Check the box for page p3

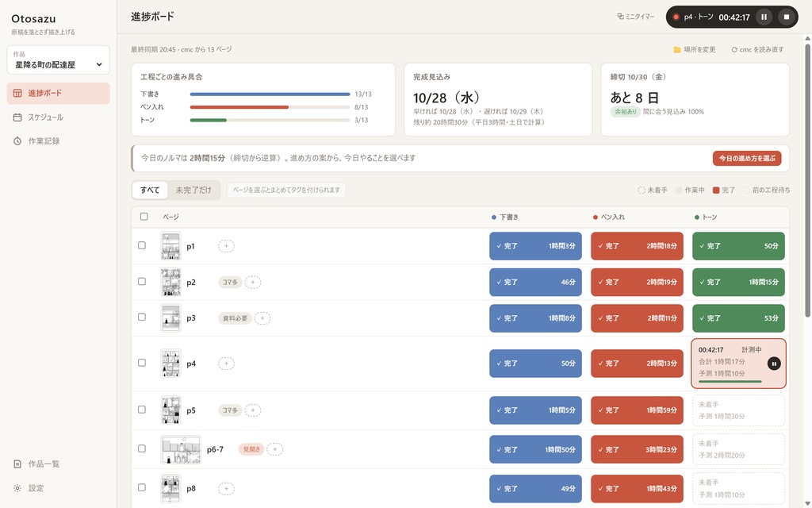coord(142,317)
